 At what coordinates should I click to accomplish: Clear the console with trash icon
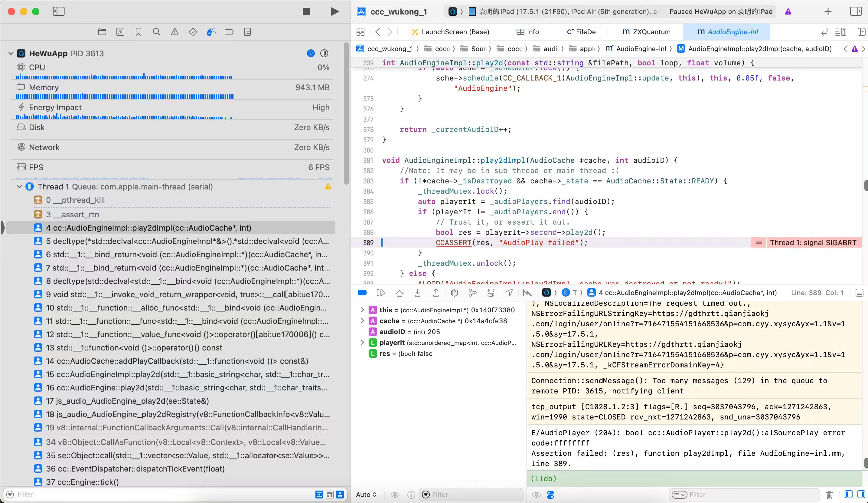click(x=829, y=495)
